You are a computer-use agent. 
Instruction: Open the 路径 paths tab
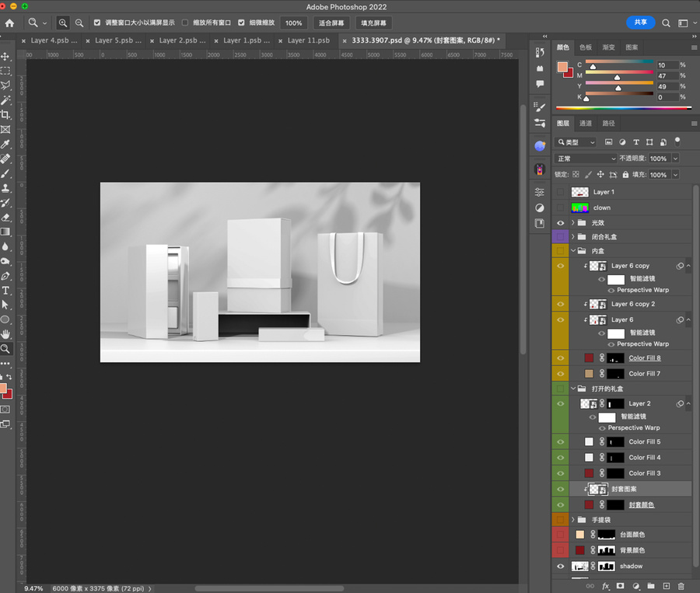click(x=608, y=123)
